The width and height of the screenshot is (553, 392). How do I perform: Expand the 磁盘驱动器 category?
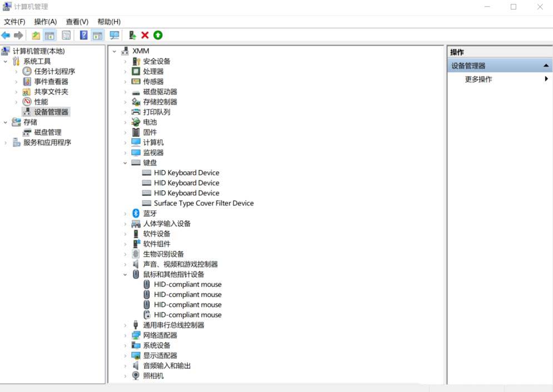click(x=125, y=92)
